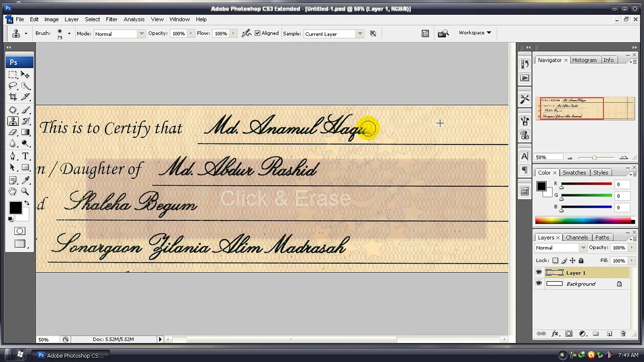Screen dimensions: 644x362
Task: Click the Paths tab
Action: (602, 237)
